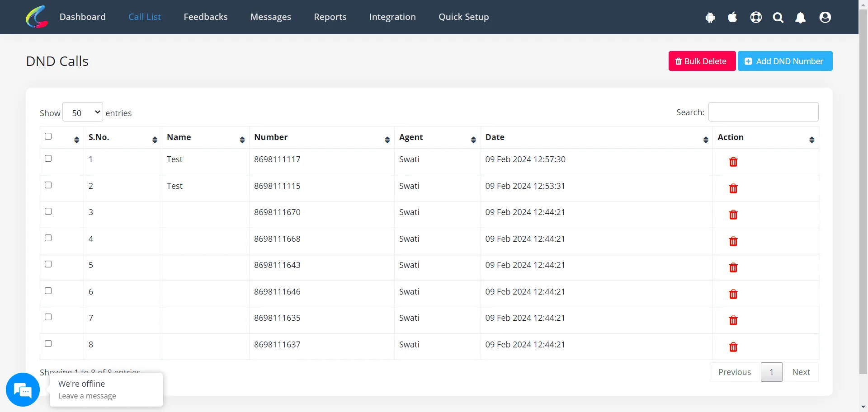The image size is (868, 412).
Task: Sort by the Agent column
Action: 437,137
